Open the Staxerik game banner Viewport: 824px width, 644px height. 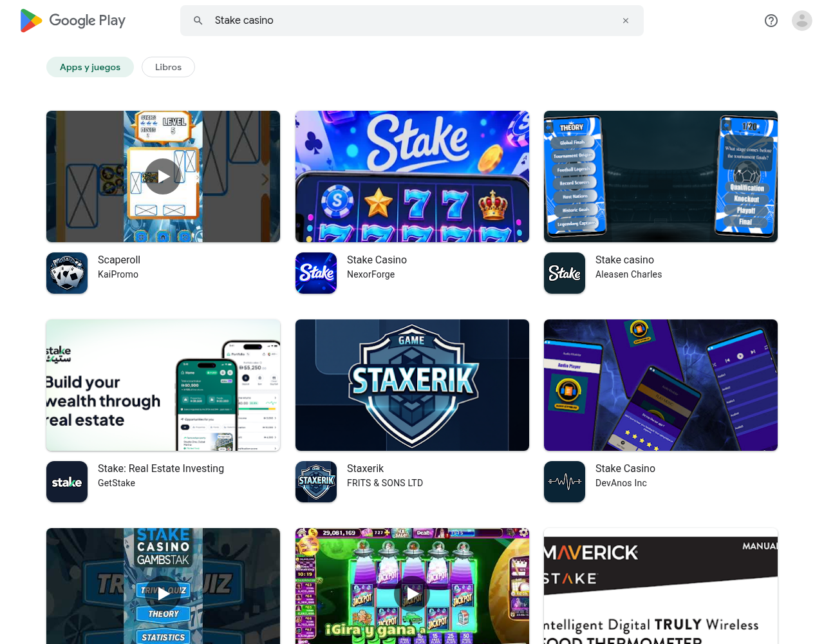pyautogui.click(x=412, y=385)
